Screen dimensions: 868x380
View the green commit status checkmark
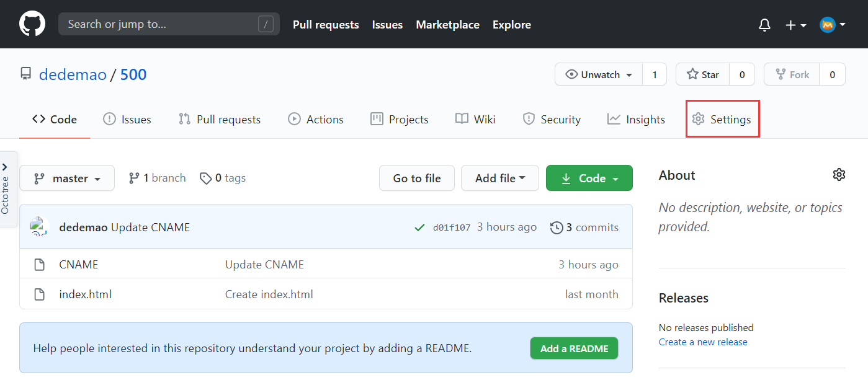coord(419,228)
